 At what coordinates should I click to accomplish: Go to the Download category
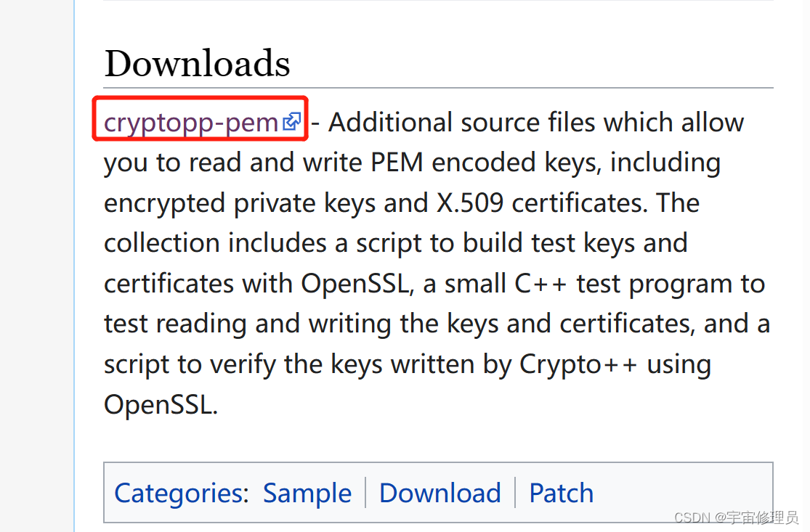440,494
